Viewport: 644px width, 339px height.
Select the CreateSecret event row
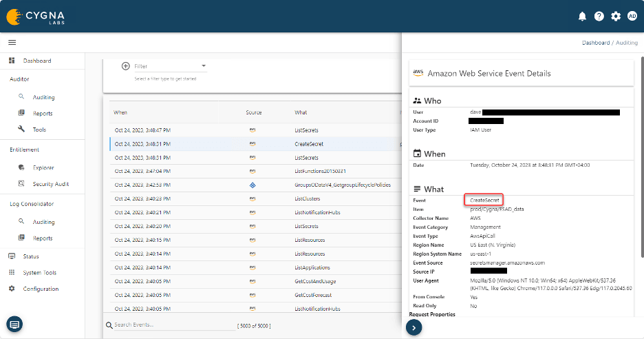(308, 144)
